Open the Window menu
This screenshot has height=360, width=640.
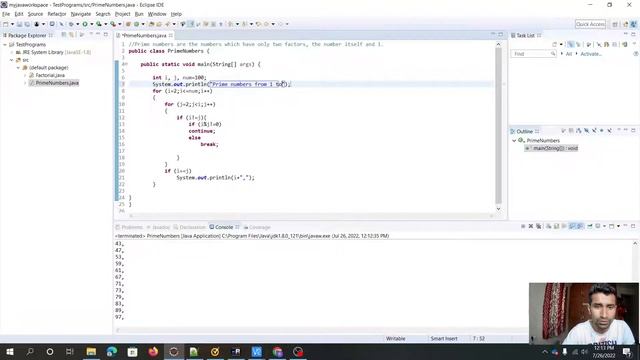(x=157, y=14)
